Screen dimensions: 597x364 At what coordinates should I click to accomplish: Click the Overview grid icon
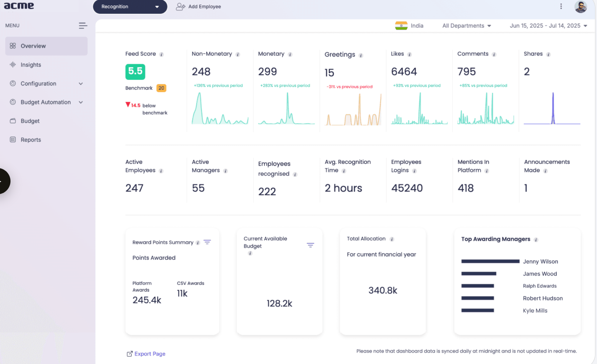[x=13, y=46]
